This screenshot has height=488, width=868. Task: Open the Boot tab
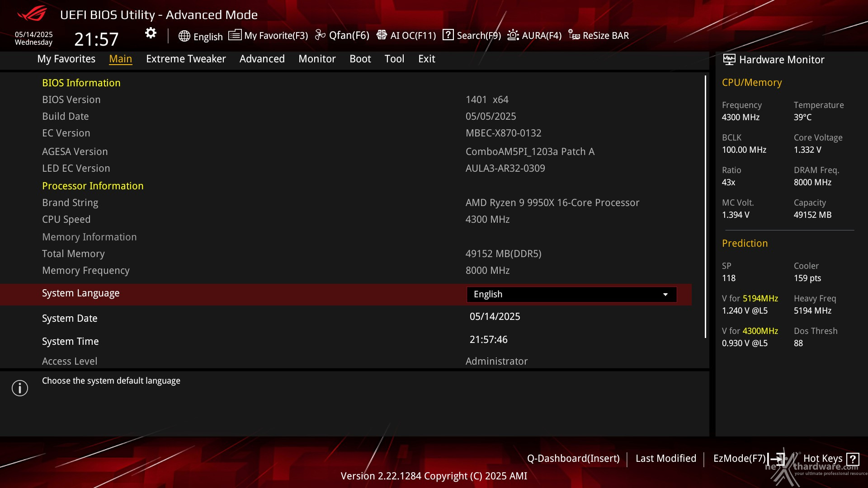[360, 59]
